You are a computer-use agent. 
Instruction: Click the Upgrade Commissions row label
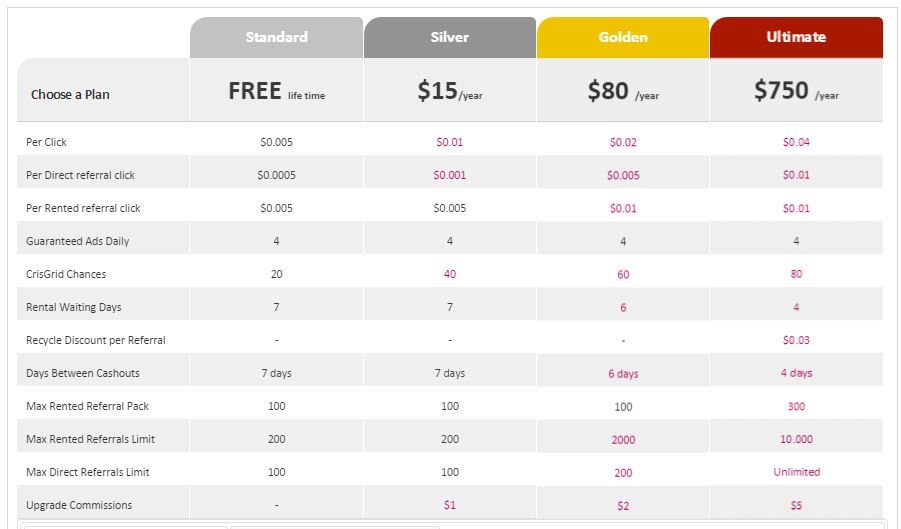coord(79,505)
